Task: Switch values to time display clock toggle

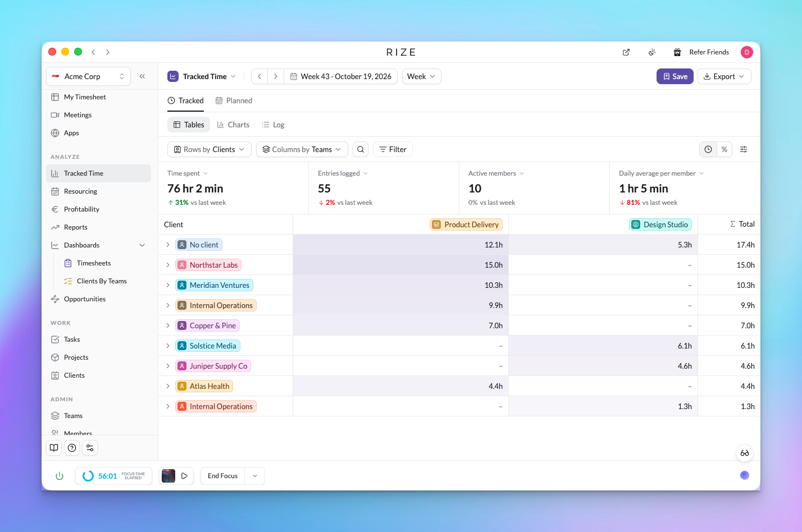Action: (x=708, y=149)
